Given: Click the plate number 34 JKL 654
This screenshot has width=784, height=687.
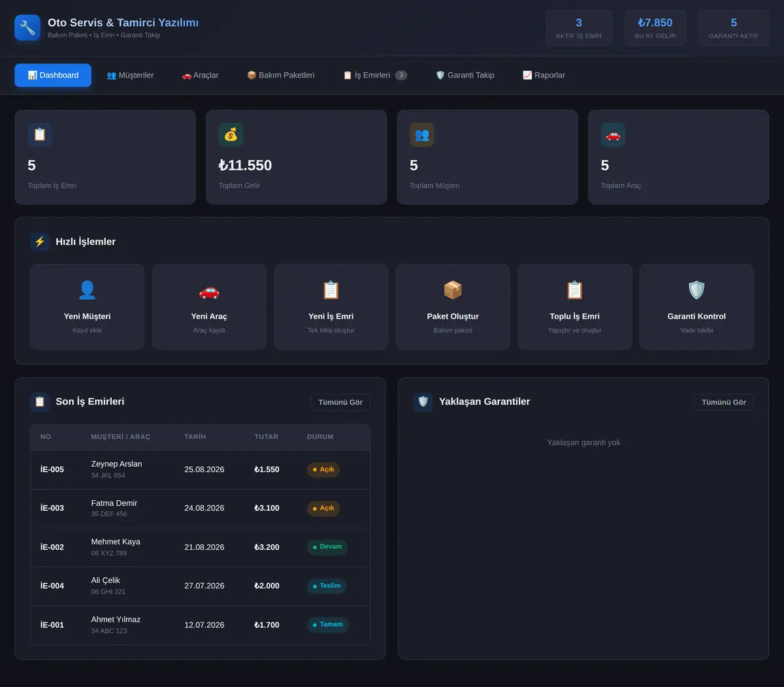Looking at the screenshot, I should click(x=108, y=475).
